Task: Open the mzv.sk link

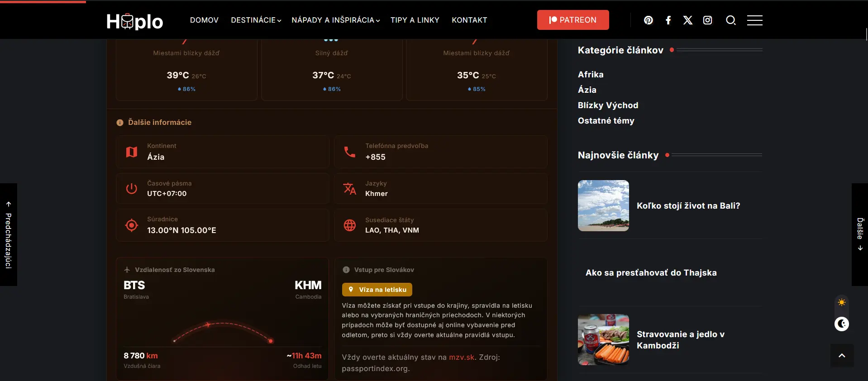Action: [x=462, y=357]
